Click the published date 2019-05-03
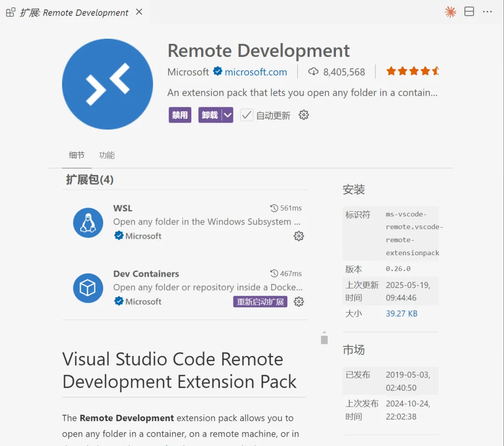The width and height of the screenshot is (504, 446). click(408, 381)
